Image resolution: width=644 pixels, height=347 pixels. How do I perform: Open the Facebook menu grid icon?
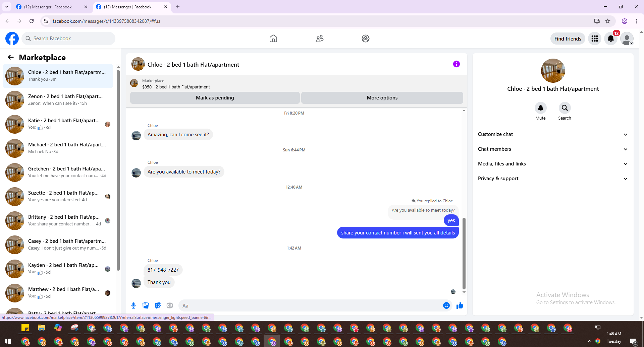tap(595, 39)
